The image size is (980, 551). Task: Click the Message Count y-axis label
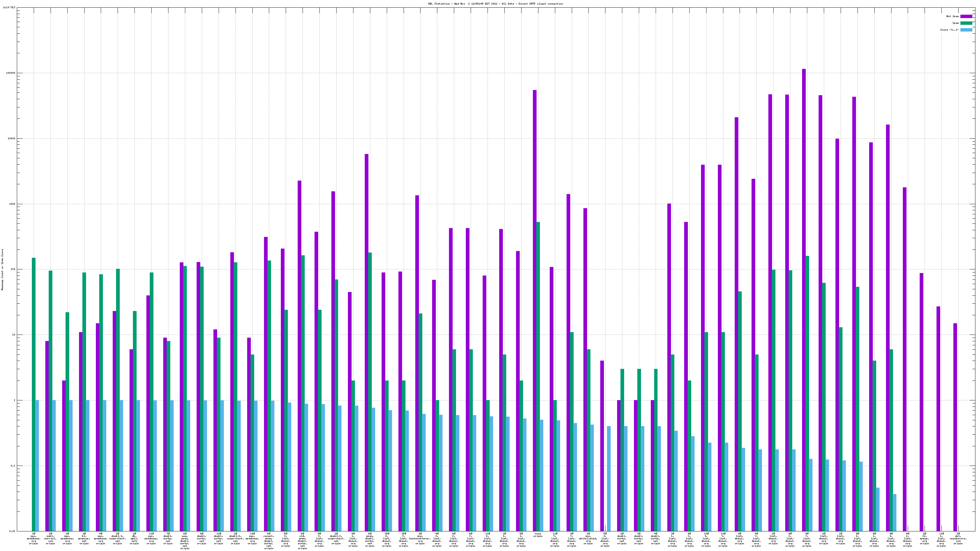(2, 270)
